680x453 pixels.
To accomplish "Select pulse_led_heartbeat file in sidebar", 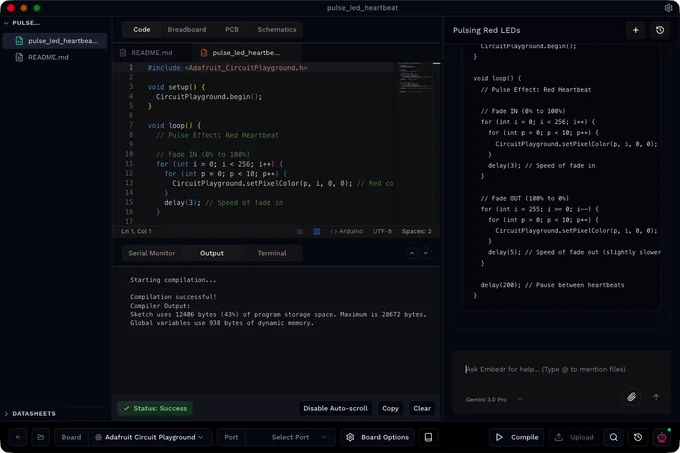I will [55, 41].
